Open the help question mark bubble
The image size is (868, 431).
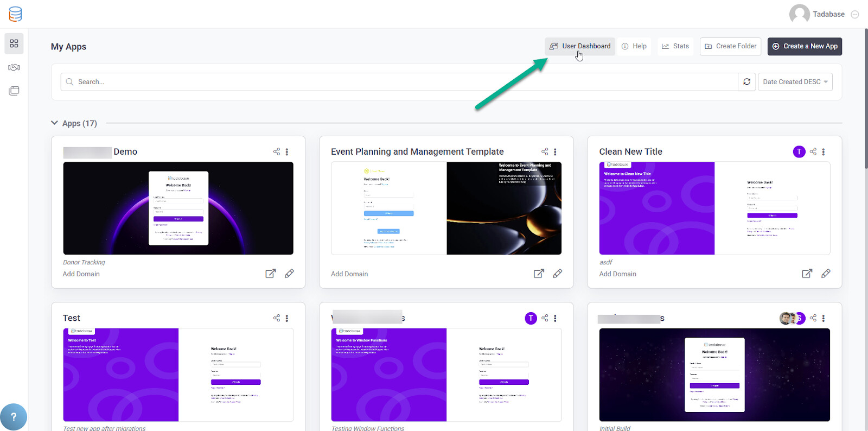[x=14, y=417]
